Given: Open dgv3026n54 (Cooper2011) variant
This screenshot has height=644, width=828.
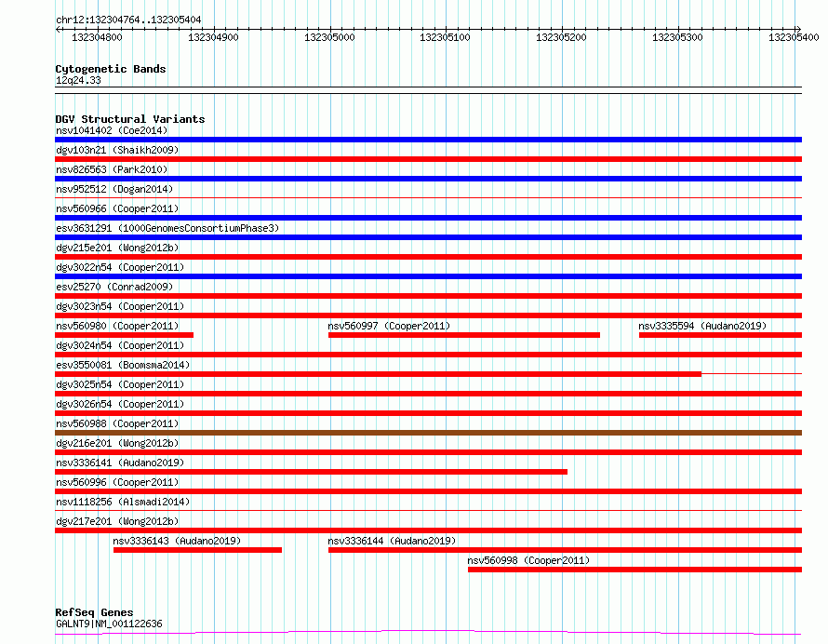Looking at the screenshot, I should [120, 404].
